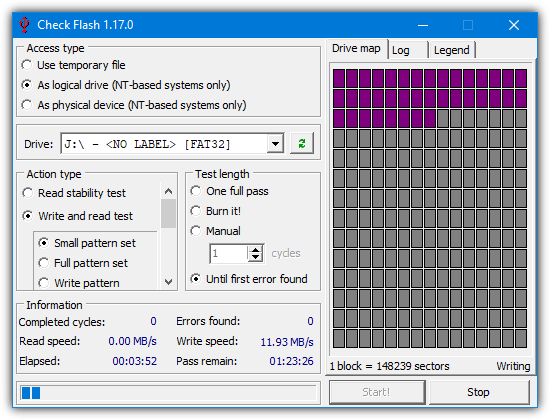This screenshot has width=550, height=419.
Task: Click Action type scroll up arrow
Action: tap(168, 191)
